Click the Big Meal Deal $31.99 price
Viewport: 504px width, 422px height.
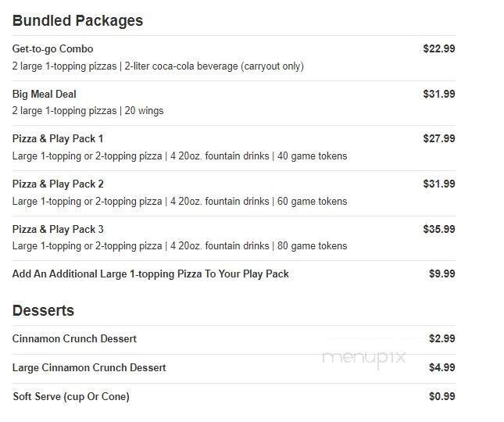438,94
